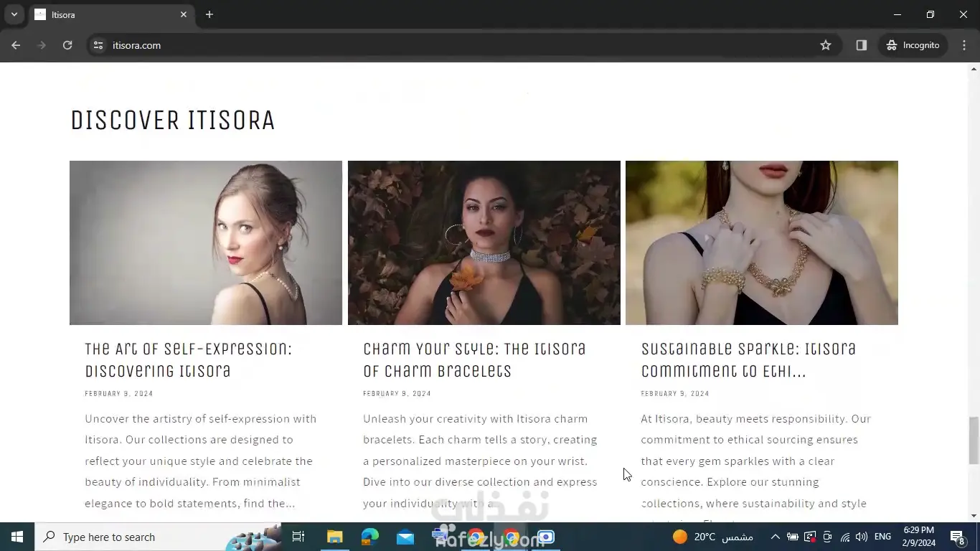Open 'The Art of Self-Expression' article title
Screen dimensions: 980x551
pyautogui.click(x=189, y=359)
